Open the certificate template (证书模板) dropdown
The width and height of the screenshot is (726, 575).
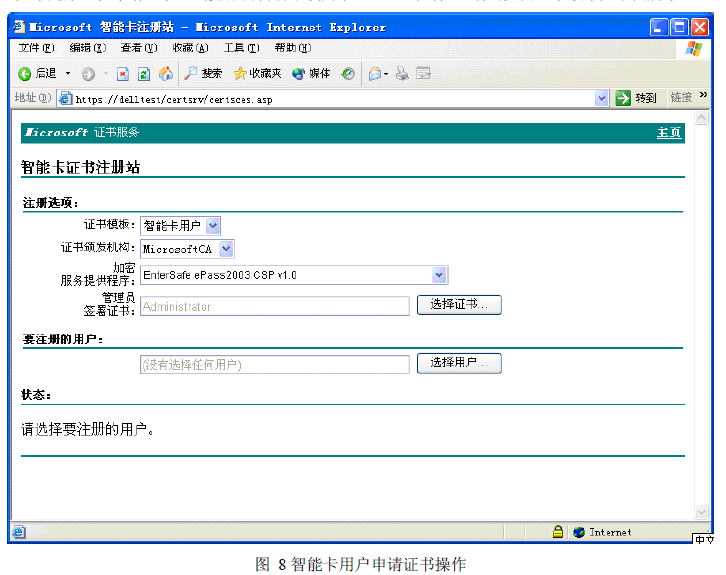[180, 225]
